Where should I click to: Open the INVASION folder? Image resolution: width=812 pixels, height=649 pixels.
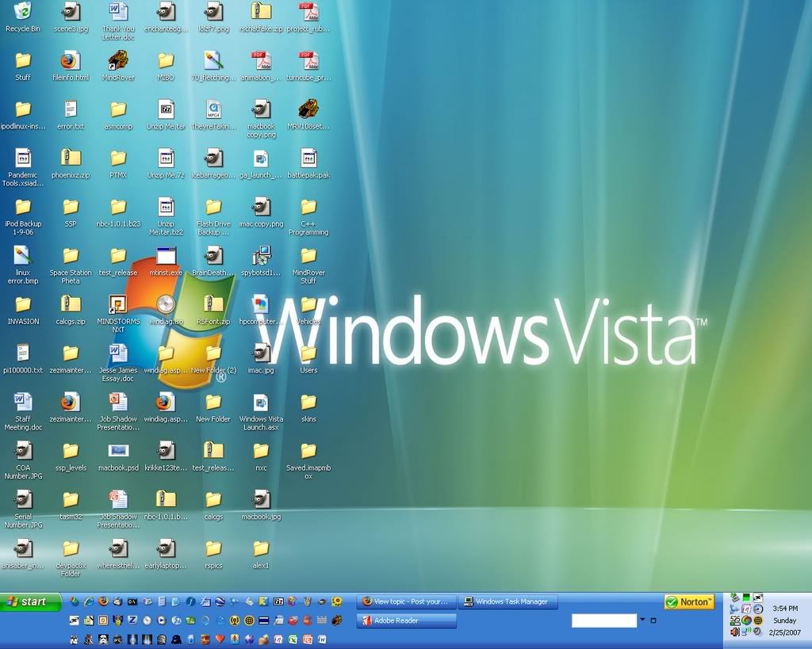point(23,310)
